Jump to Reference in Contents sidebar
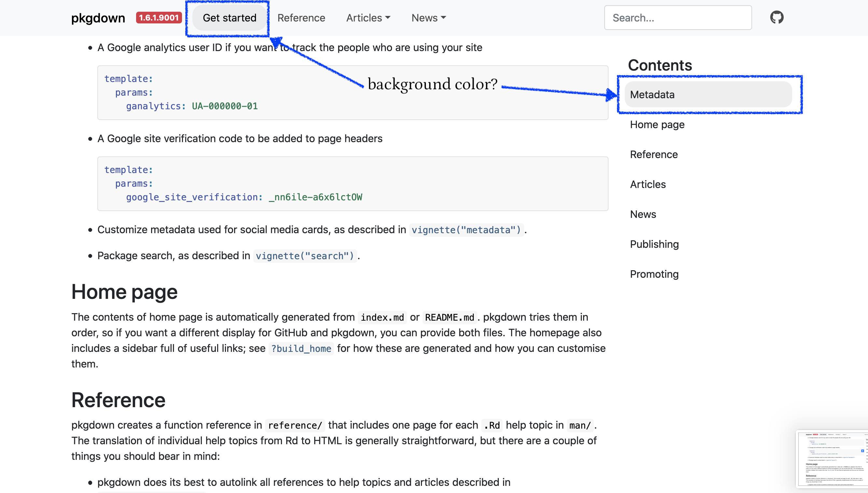The width and height of the screenshot is (868, 493). point(653,154)
